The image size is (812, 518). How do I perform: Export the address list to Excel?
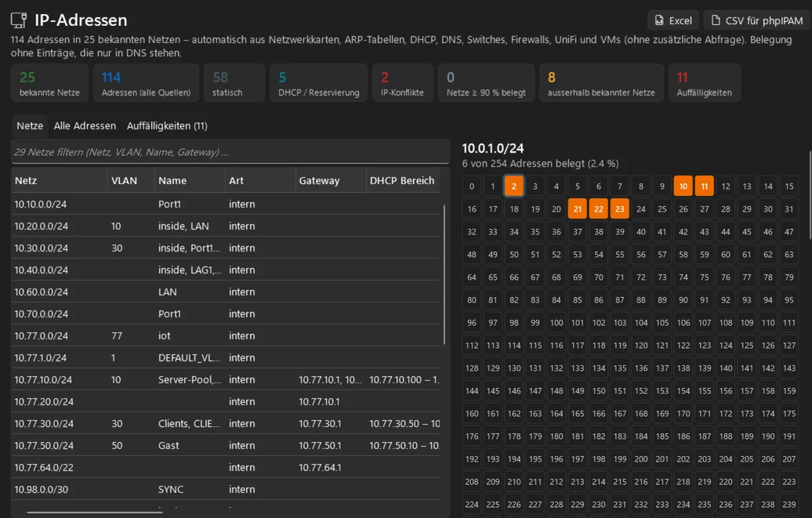(673, 20)
